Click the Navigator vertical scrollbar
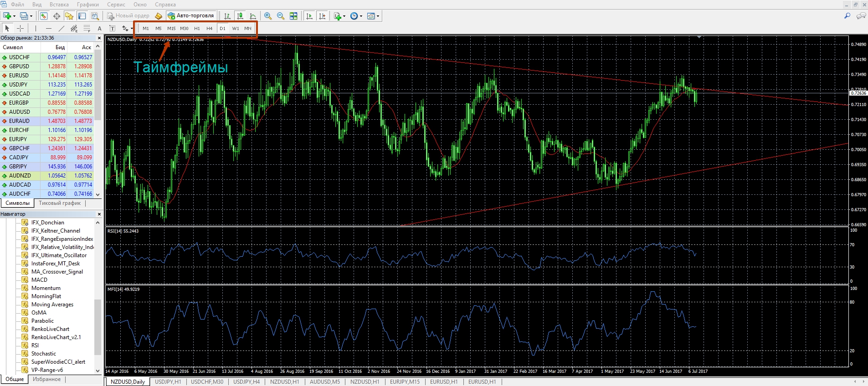 (98, 297)
